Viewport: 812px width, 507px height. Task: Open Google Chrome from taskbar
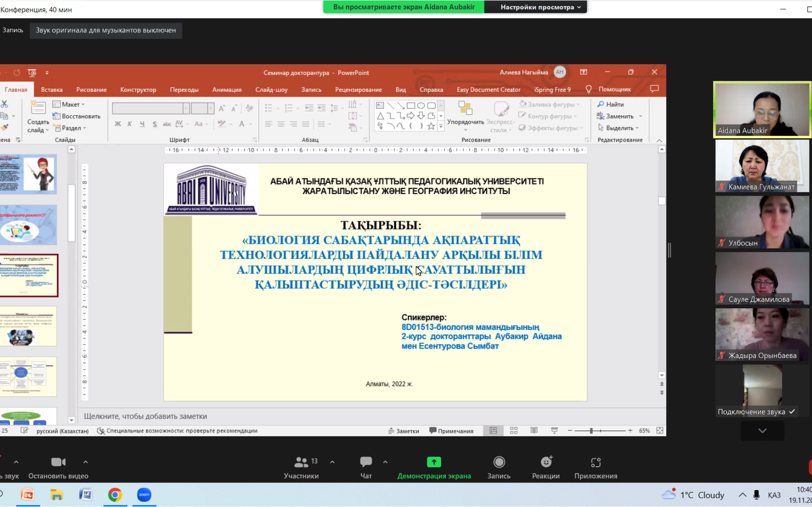115,495
